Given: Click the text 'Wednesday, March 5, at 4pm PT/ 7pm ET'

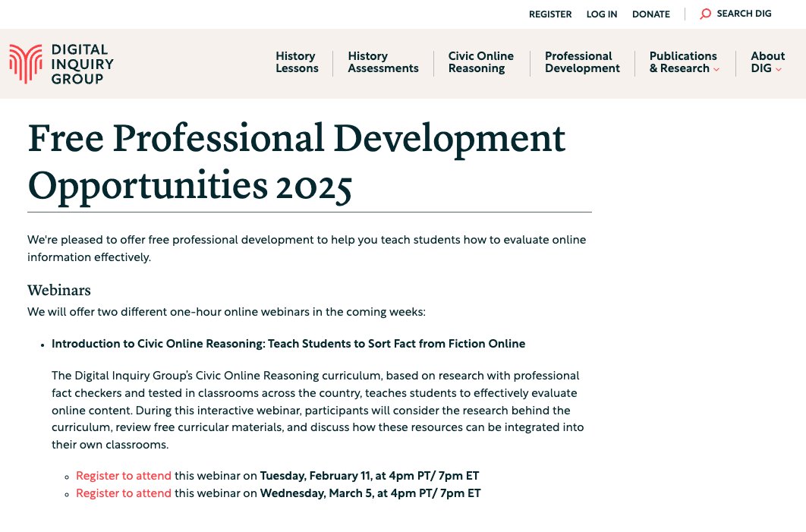Looking at the screenshot, I should point(370,493).
